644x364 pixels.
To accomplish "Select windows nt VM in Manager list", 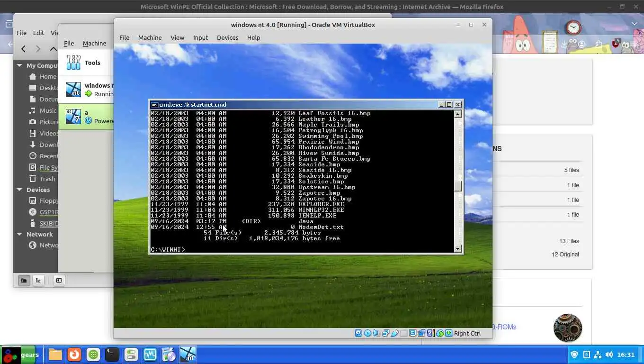I will (86, 90).
